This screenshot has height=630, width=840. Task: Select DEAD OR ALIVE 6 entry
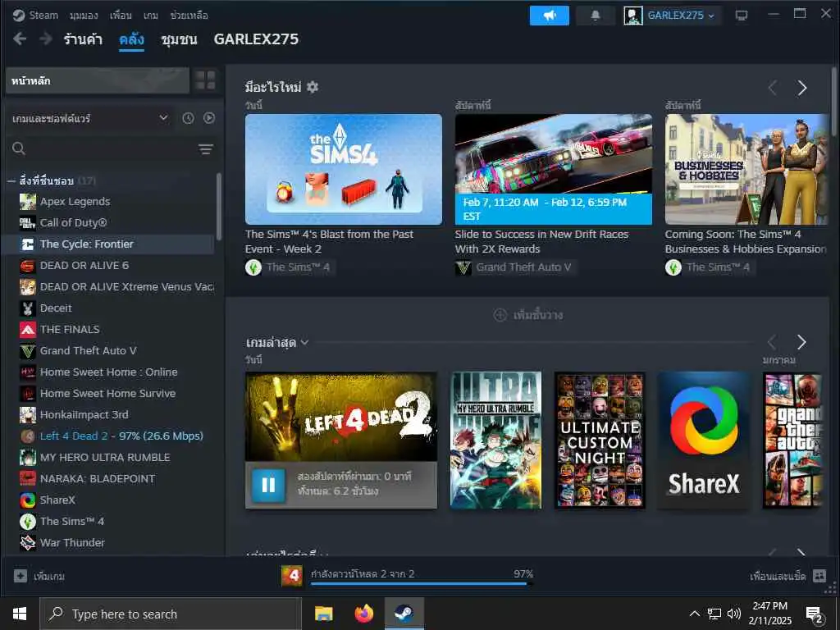tap(109, 266)
